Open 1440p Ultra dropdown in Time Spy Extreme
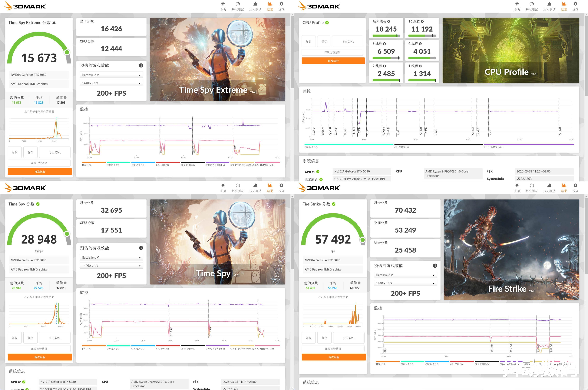 pyautogui.click(x=111, y=83)
